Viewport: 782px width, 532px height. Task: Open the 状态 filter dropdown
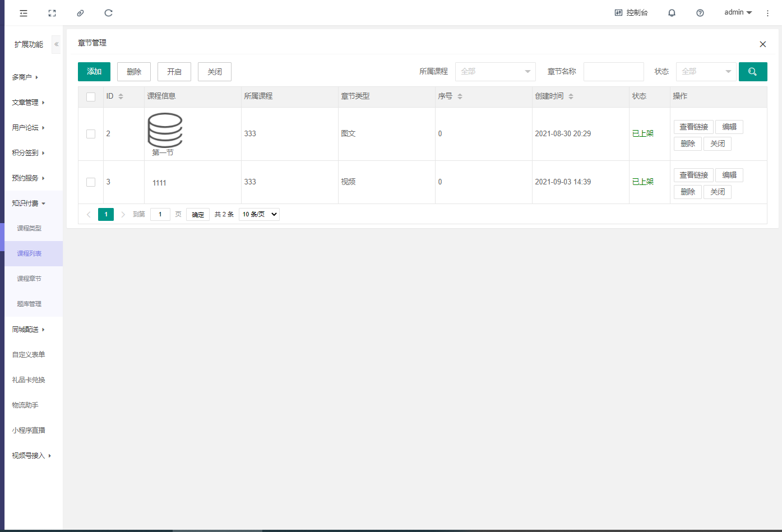(706, 72)
